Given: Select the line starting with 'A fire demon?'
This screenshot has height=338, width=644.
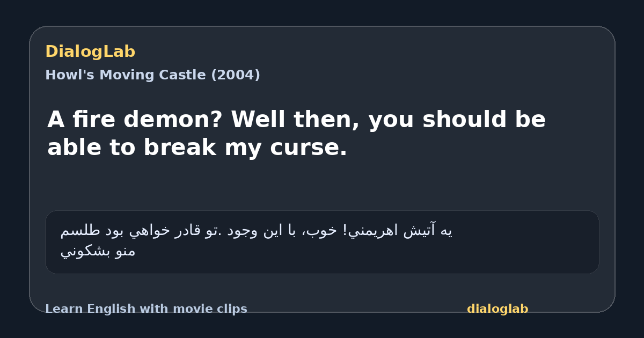Looking at the screenshot, I should pyautogui.click(x=296, y=120).
